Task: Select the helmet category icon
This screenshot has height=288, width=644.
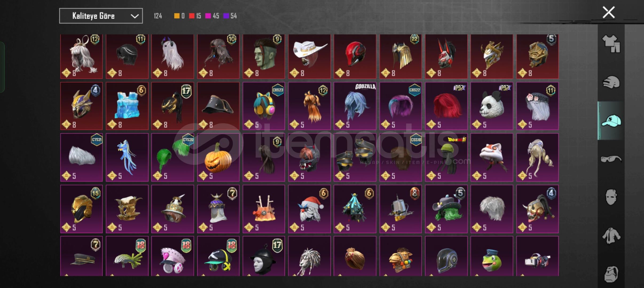Action: coord(611,82)
